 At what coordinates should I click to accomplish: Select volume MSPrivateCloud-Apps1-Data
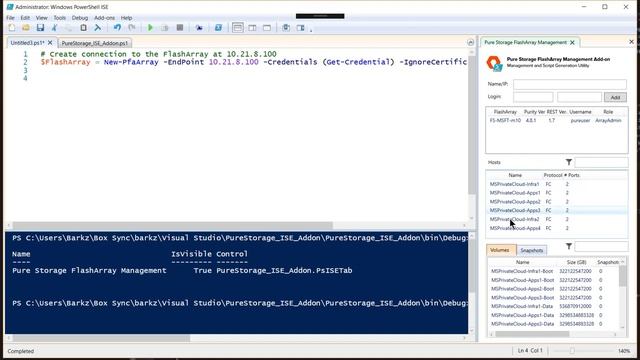pos(553,315)
